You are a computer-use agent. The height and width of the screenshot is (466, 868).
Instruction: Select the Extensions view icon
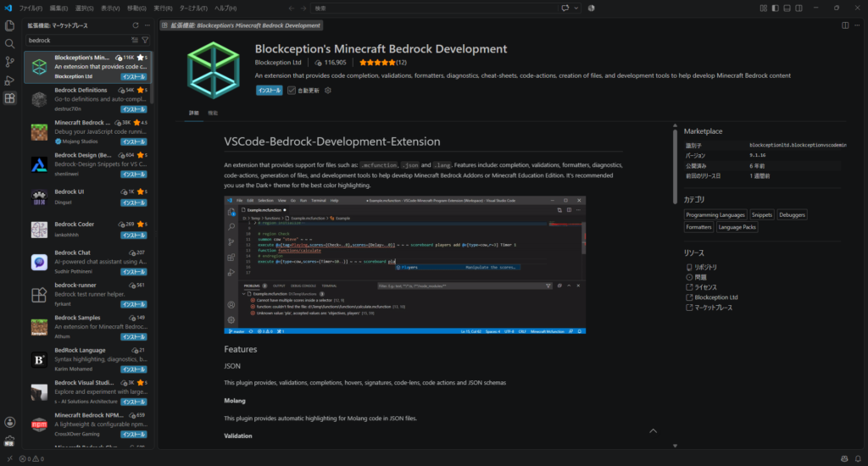9,98
